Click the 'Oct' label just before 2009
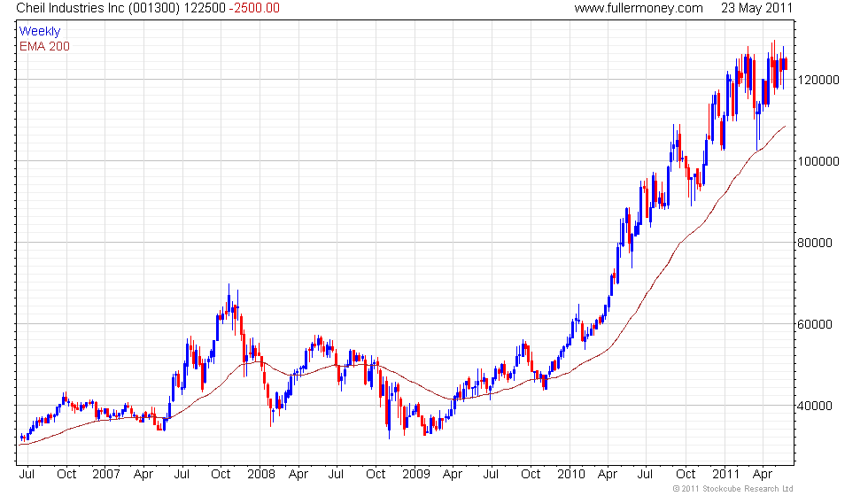Screen dimensions: 868x496 tap(376, 475)
